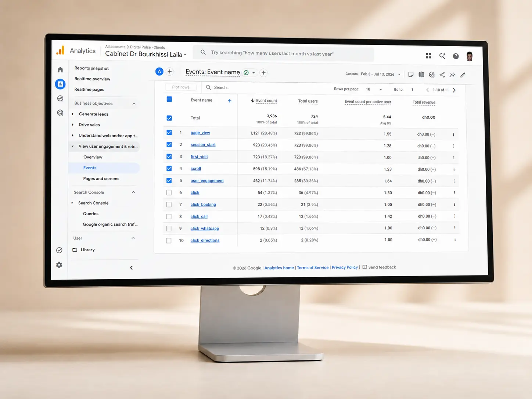Select the Reports icon in left rail

[x=60, y=84]
